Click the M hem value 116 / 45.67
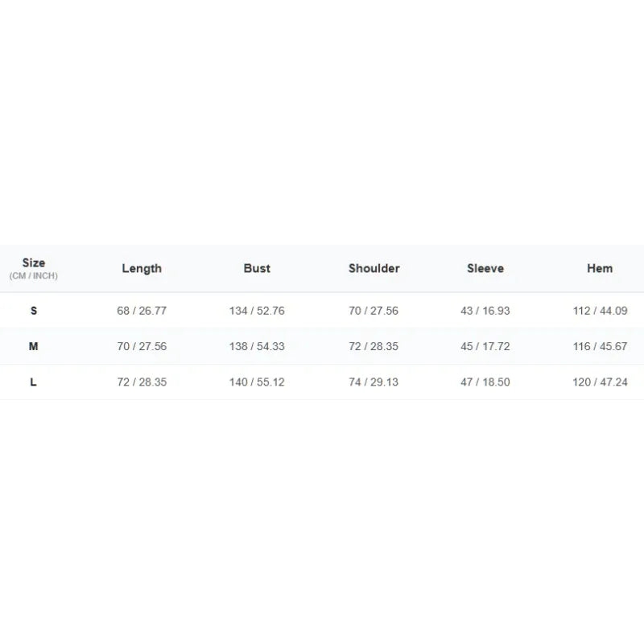 click(x=600, y=346)
